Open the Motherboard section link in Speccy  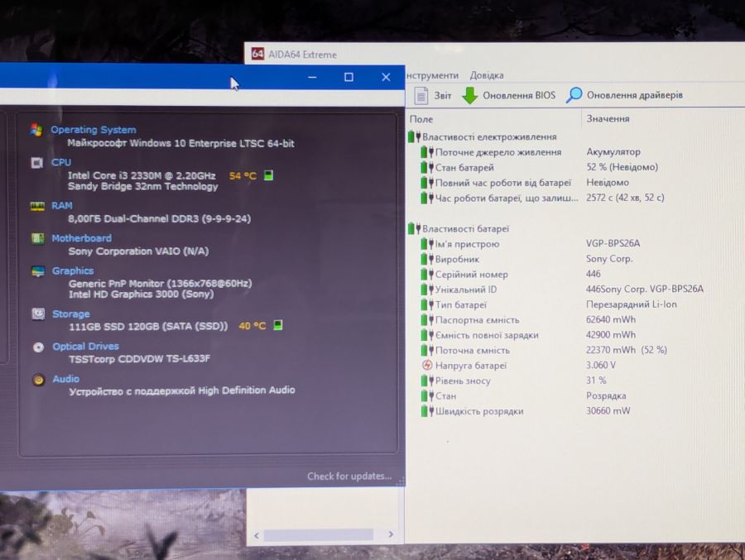pyautogui.click(x=82, y=238)
